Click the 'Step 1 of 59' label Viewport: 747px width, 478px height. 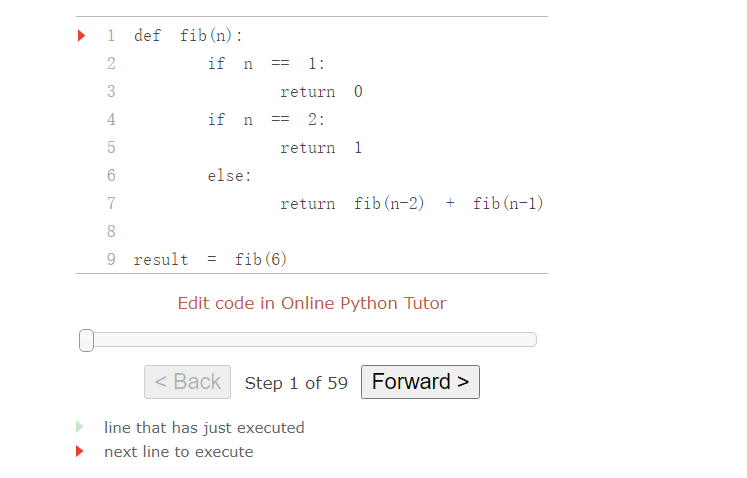(x=296, y=383)
